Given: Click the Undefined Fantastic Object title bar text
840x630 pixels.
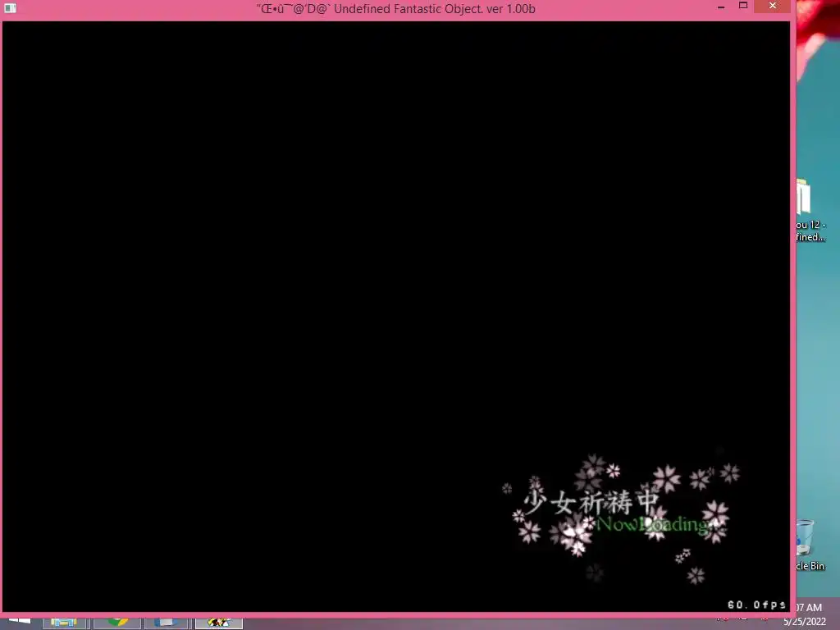Looking at the screenshot, I should point(396,8).
